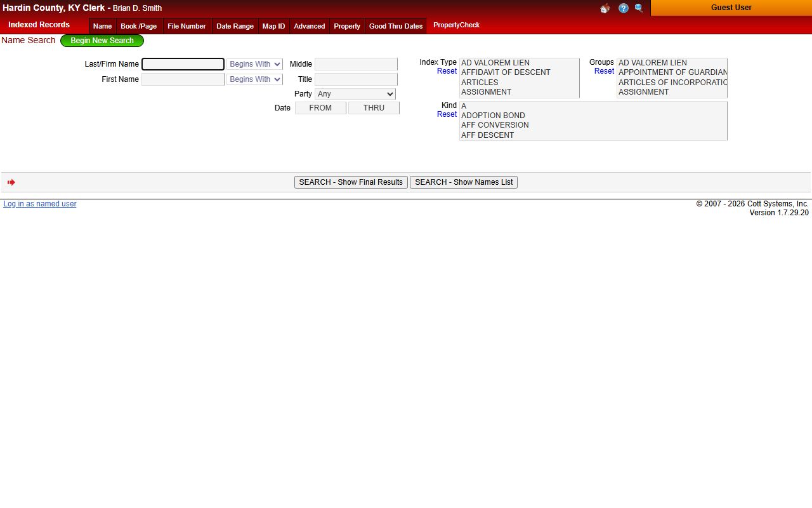Reset the Kind list selection
This screenshot has width=812, height=508.
(x=447, y=114)
